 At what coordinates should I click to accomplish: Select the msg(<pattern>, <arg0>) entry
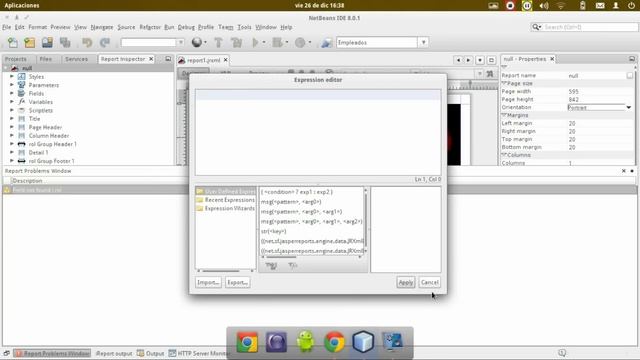coord(291,202)
